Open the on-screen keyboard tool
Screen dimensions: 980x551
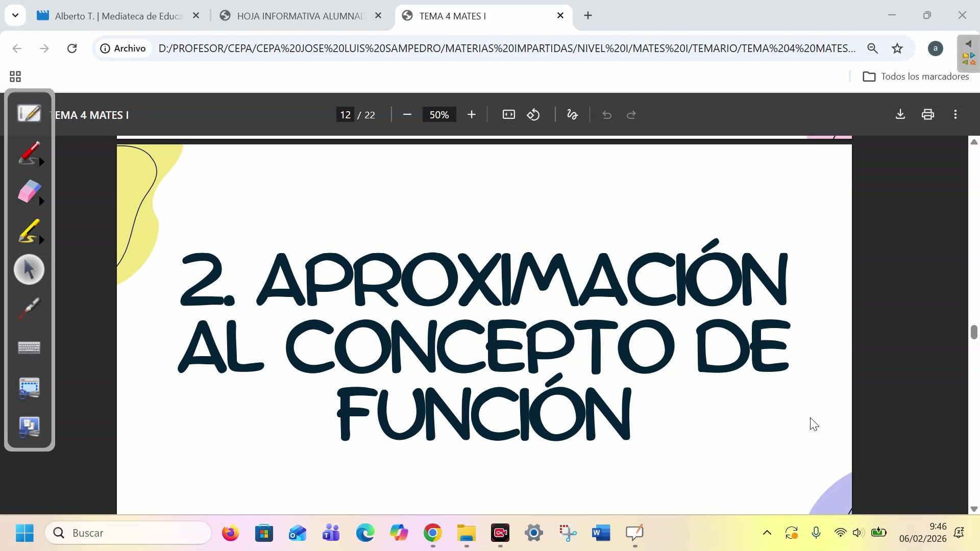click(x=29, y=348)
